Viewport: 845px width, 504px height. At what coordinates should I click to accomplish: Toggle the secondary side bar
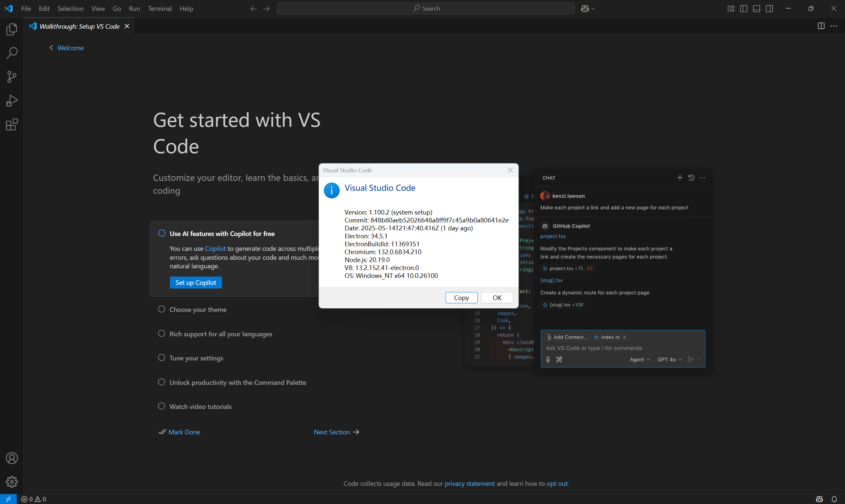[x=770, y=9]
